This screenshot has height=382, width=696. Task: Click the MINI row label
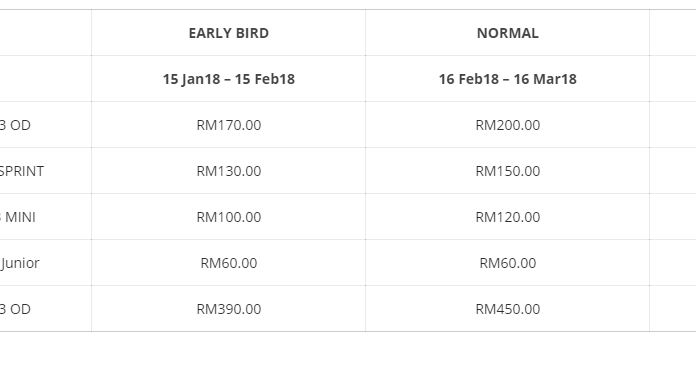18,217
